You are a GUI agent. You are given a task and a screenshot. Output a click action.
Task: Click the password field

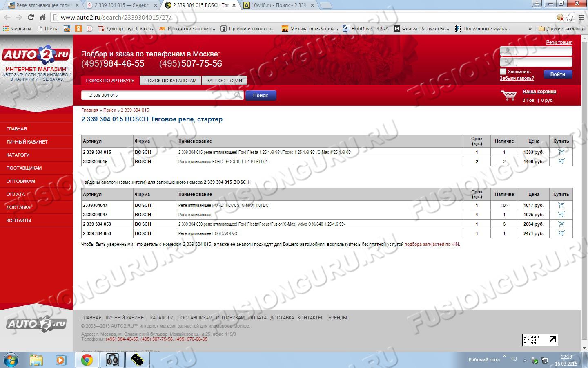[536, 62]
